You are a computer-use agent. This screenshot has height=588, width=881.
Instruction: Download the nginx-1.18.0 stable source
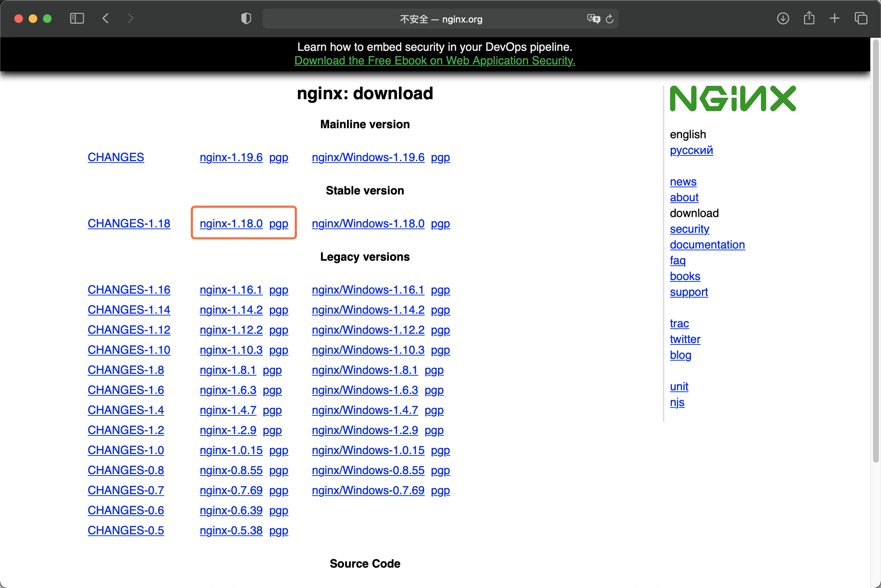click(x=231, y=223)
